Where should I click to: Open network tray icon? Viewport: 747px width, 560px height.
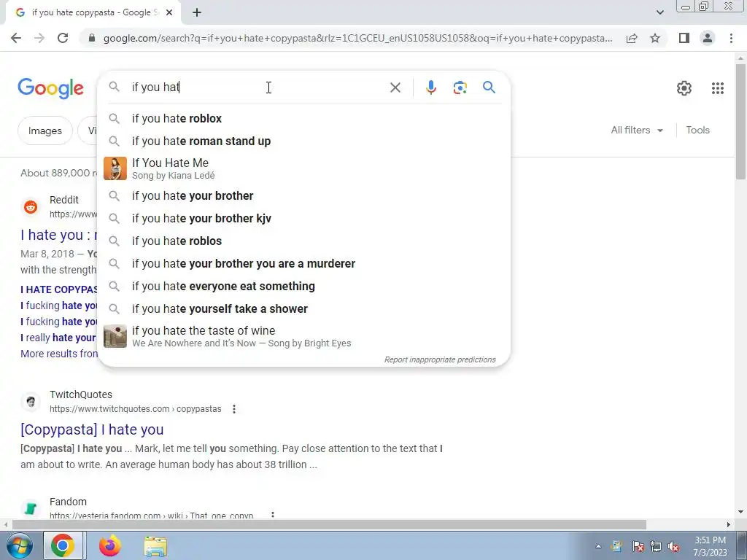(656, 547)
